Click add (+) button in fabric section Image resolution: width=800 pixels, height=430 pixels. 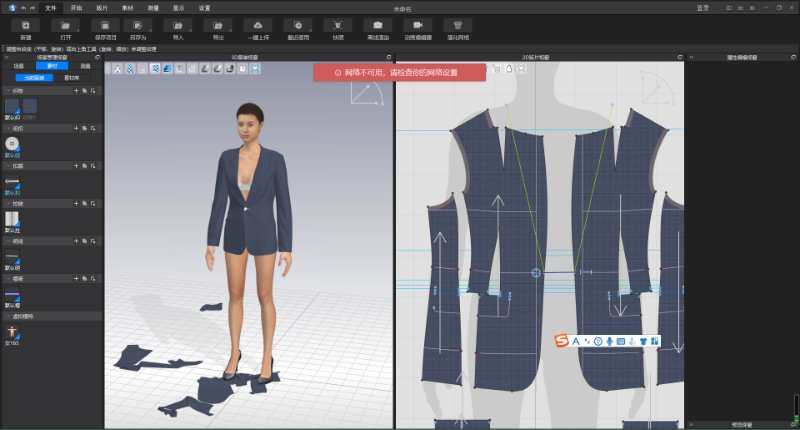point(76,90)
